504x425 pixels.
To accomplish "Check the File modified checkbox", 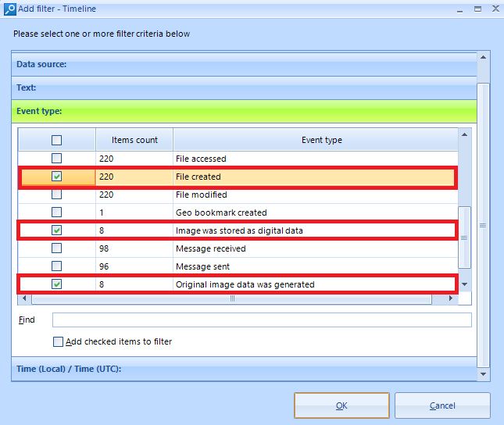I will click(56, 195).
